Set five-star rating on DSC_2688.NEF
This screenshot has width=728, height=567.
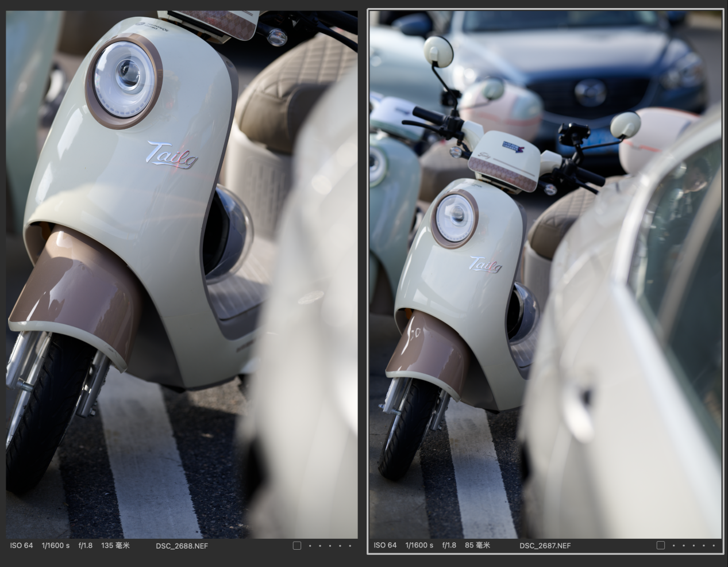349,546
